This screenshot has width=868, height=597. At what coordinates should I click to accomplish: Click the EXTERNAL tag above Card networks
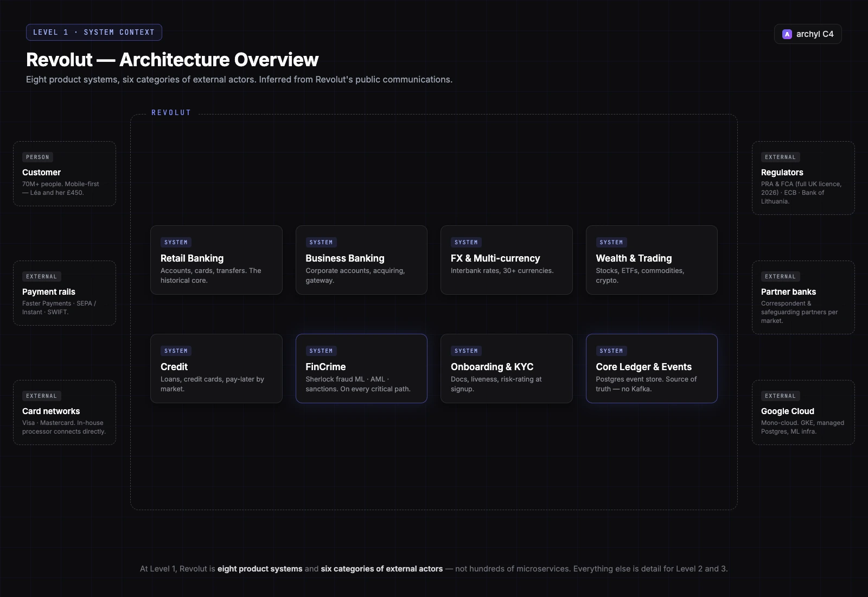point(42,396)
